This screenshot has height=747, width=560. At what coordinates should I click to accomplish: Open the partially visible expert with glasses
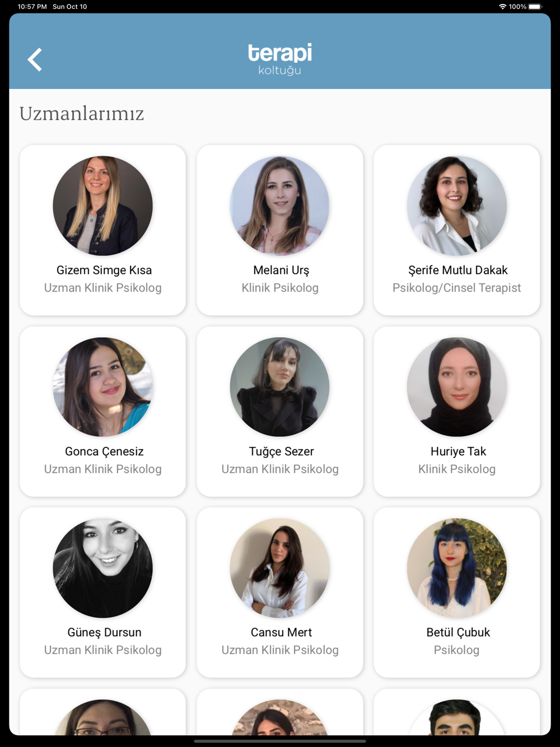[103, 717]
